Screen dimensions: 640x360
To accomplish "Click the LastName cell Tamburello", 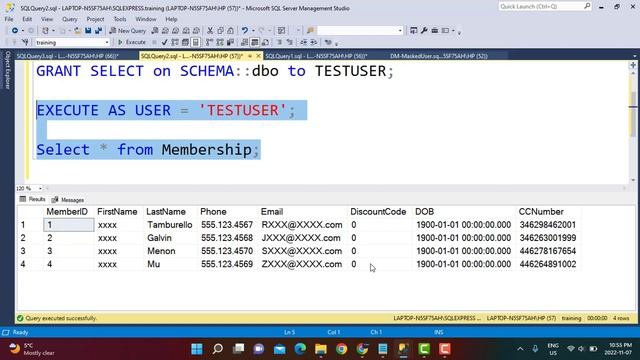I will (x=170, y=225).
